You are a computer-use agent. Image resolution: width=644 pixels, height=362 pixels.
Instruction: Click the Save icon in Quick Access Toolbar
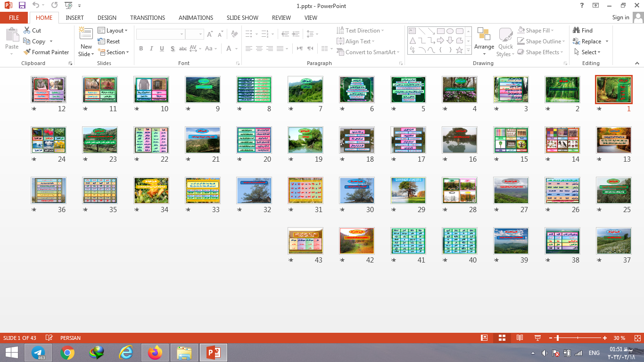(22, 6)
